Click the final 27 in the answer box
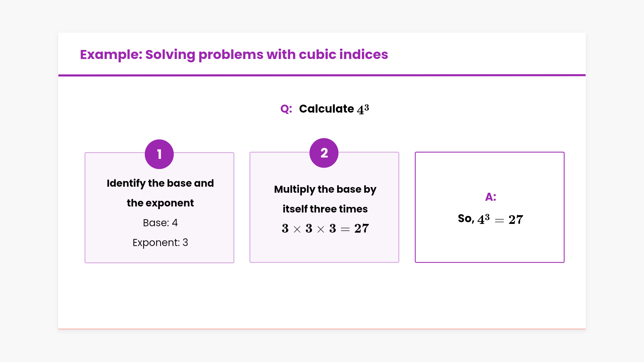This screenshot has width=644, height=362. [516, 220]
